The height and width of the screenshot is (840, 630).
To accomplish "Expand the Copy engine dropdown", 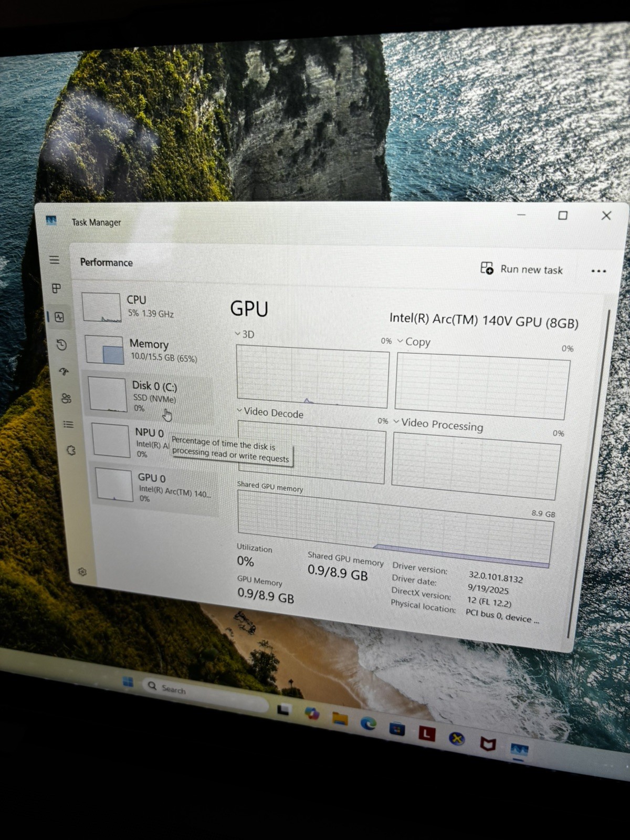I will pos(400,341).
